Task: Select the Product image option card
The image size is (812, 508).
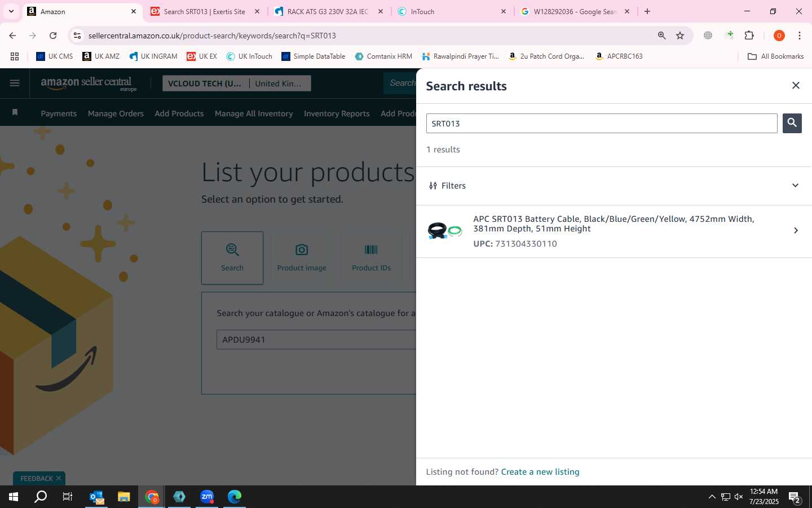Action: click(x=302, y=258)
